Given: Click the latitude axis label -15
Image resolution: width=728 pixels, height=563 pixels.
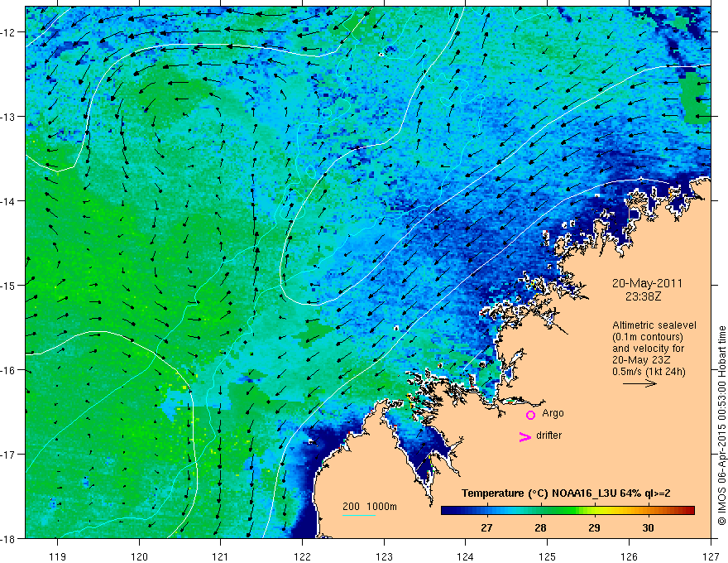Looking at the screenshot, I should (x=8, y=285).
